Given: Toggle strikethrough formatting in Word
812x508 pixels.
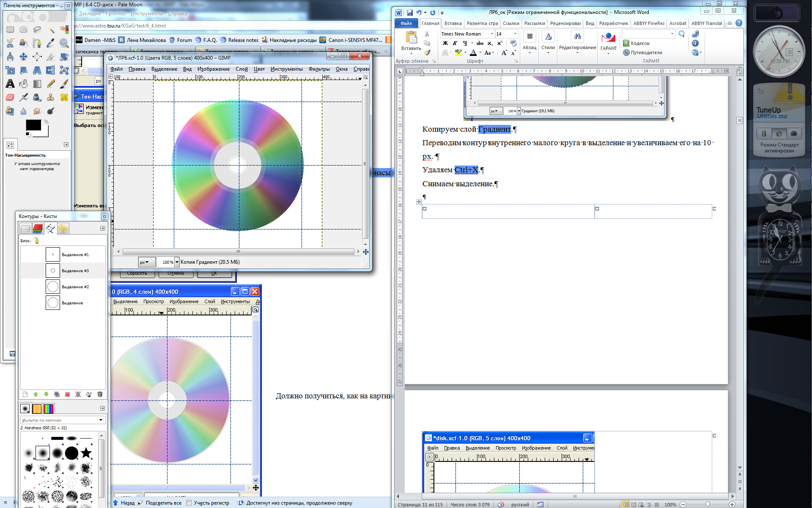Looking at the screenshot, I should 480,43.
